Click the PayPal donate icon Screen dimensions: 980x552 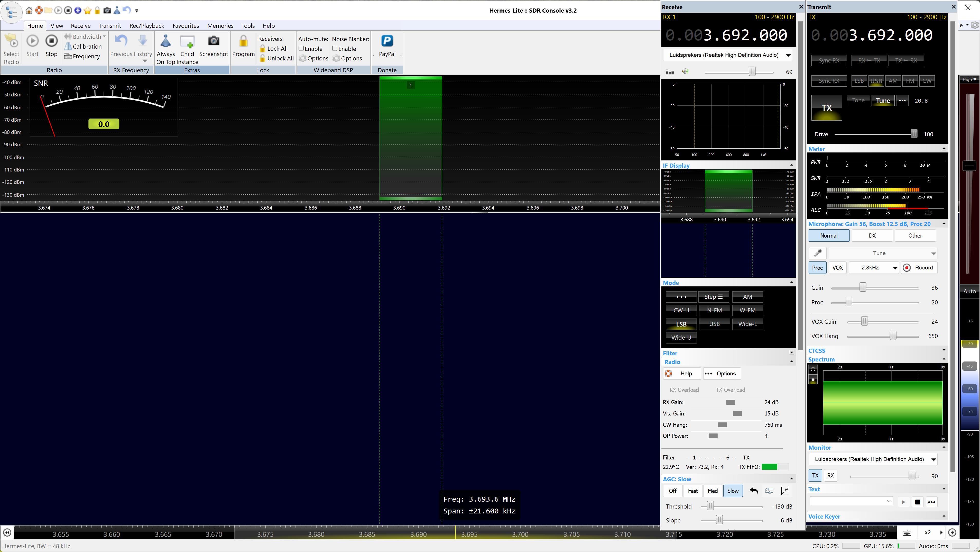click(x=387, y=41)
